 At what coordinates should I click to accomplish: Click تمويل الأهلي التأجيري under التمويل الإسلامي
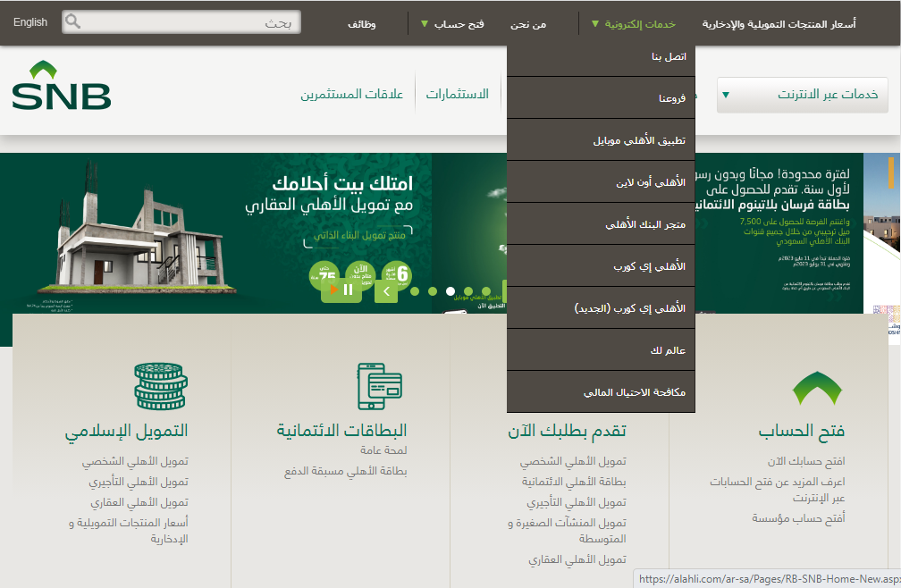[x=139, y=482]
